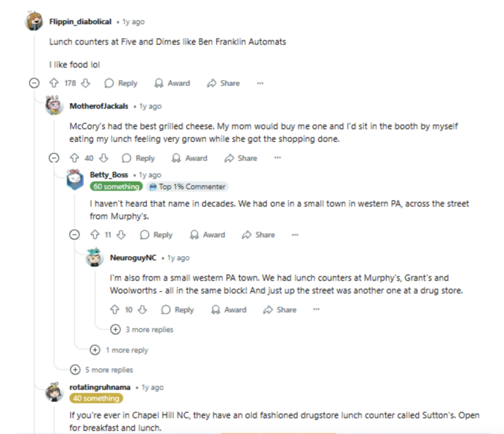Upvote Flippin_diabolical's lunch counters comment
Screen dimensions: 504x434
point(54,83)
